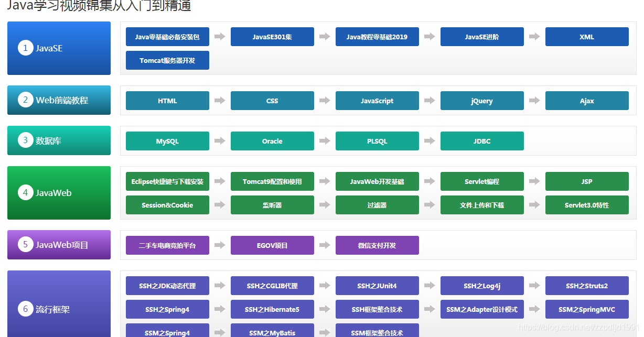Open the Web前端教程 category block
644x337 pixels.
pos(59,100)
